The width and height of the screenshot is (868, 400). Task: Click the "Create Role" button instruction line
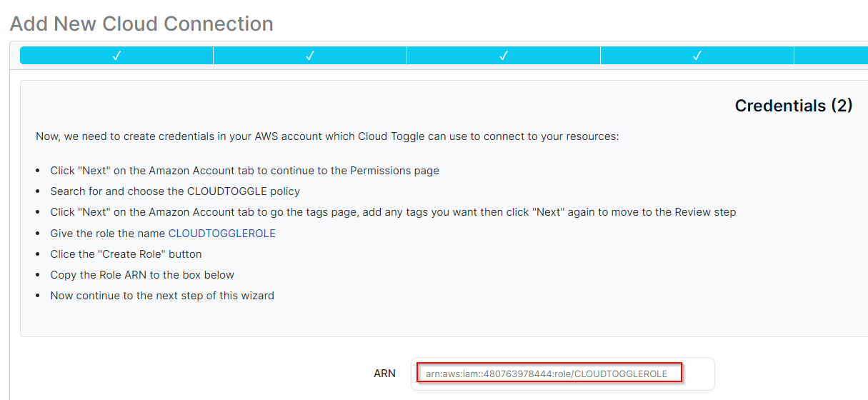126,254
